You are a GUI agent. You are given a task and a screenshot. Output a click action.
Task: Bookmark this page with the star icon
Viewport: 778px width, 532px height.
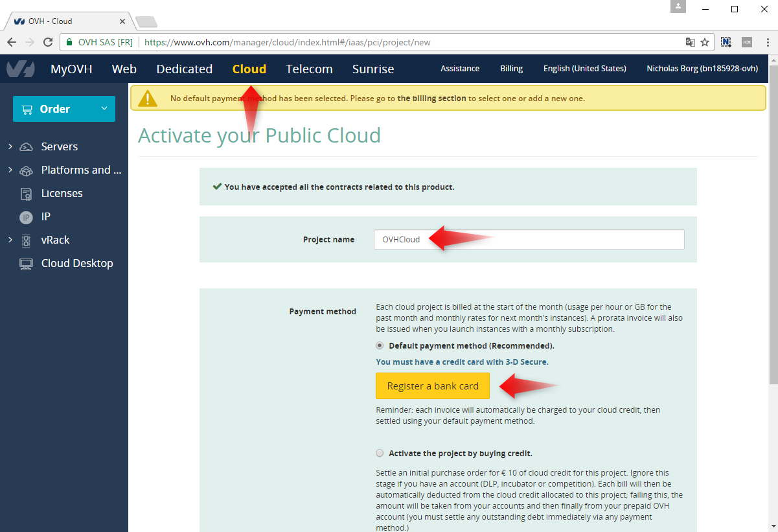705,42
